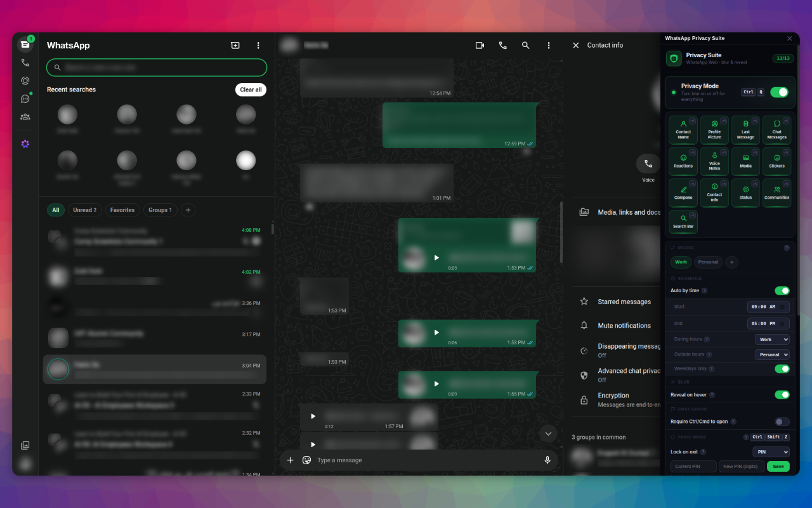The width and height of the screenshot is (812, 508).
Task: Select the Unread 2 filter tab
Action: 85,210
